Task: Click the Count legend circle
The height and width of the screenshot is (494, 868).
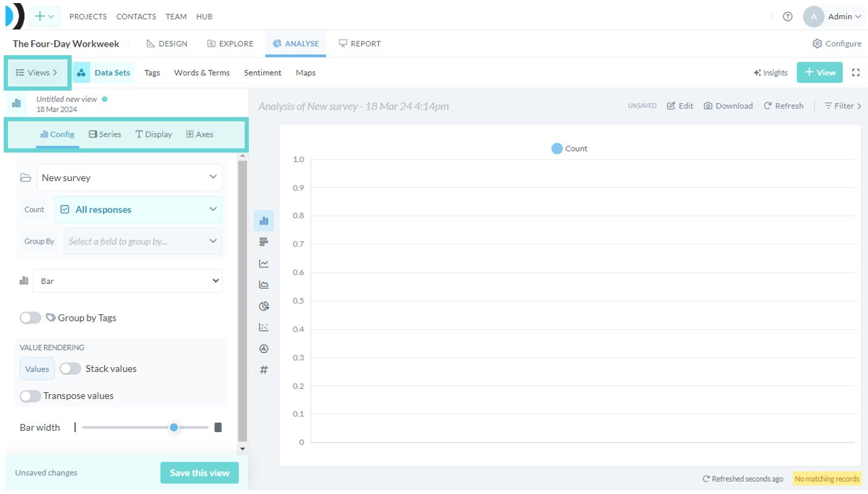Action: point(557,148)
